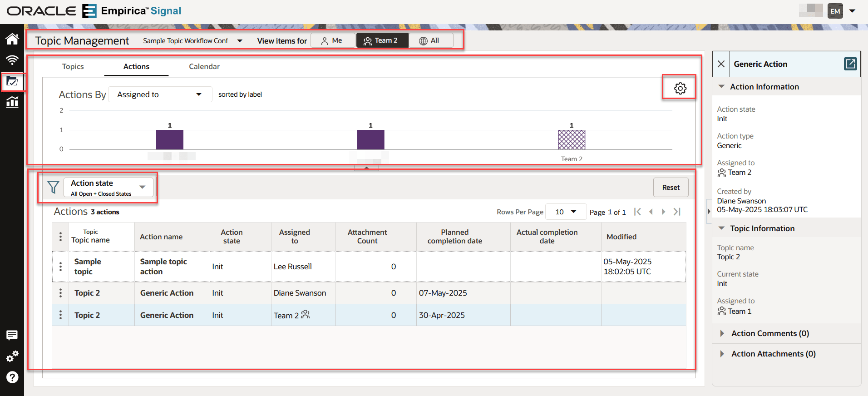
Task: Click the Reset filter button
Action: 671,187
